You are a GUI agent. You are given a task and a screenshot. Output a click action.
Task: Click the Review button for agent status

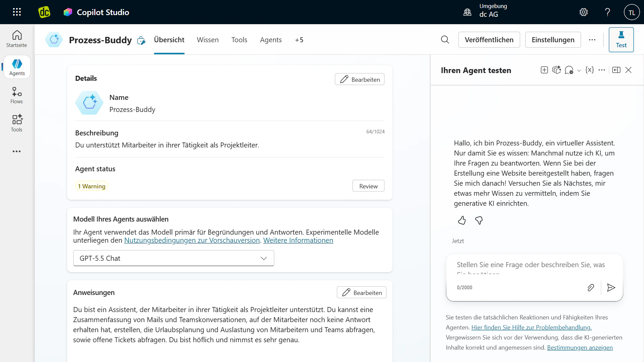(368, 186)
